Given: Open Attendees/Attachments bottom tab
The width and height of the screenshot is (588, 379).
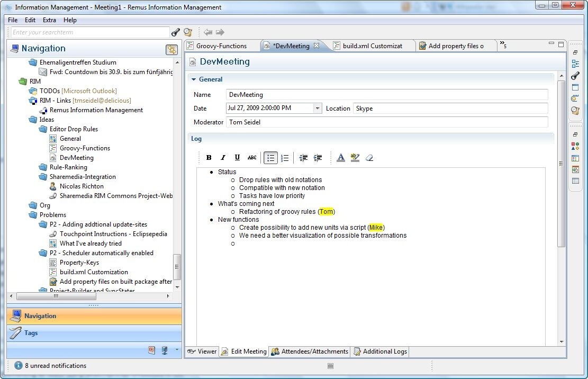Looking at the screenshot, I should pyautogui.click(x=310, y=351).
